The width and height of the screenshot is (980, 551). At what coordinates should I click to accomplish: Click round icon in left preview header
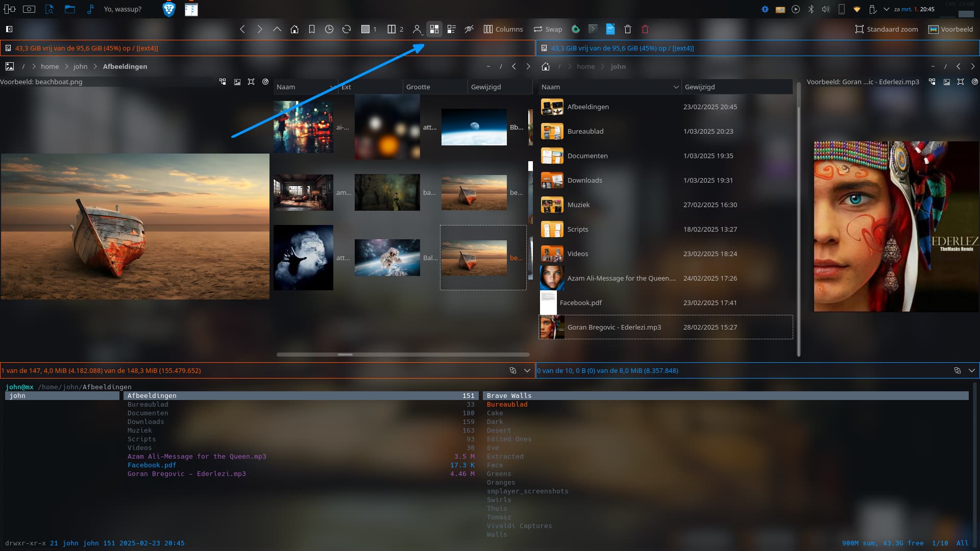tap(265, 82)
